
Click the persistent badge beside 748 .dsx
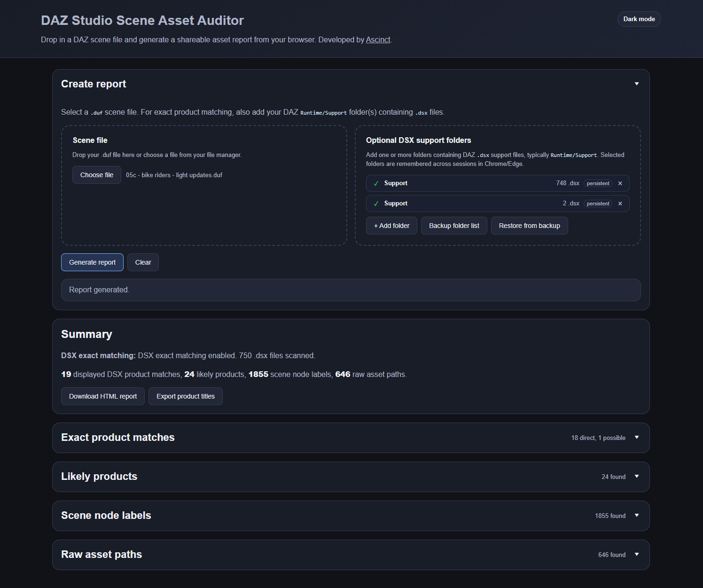click(x=598, y=183)
